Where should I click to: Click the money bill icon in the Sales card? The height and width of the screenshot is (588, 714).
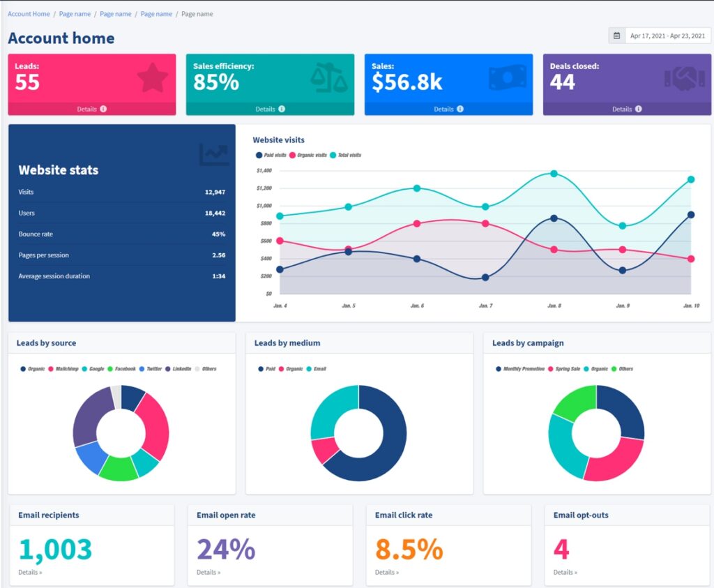508,77
